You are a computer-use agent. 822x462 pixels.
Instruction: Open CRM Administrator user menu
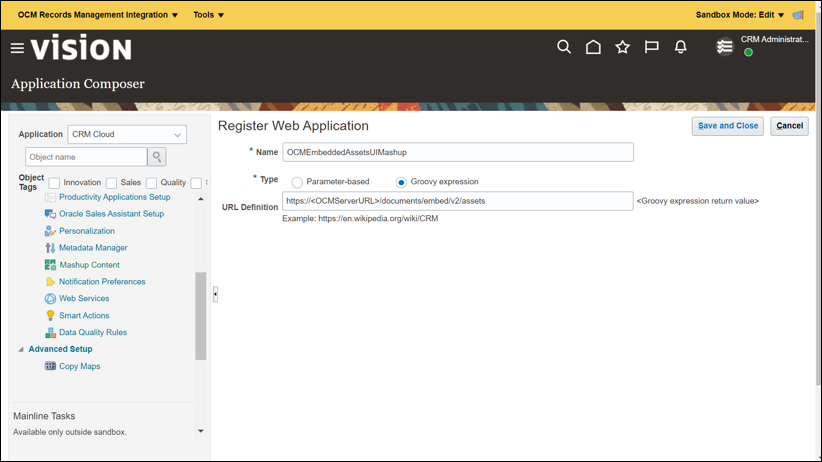(x=774, y=39)
